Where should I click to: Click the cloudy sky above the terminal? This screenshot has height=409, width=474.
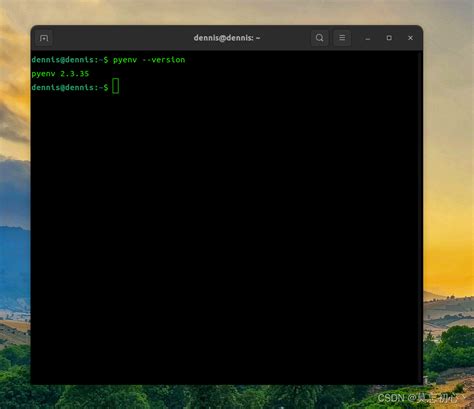coord(233,12)
